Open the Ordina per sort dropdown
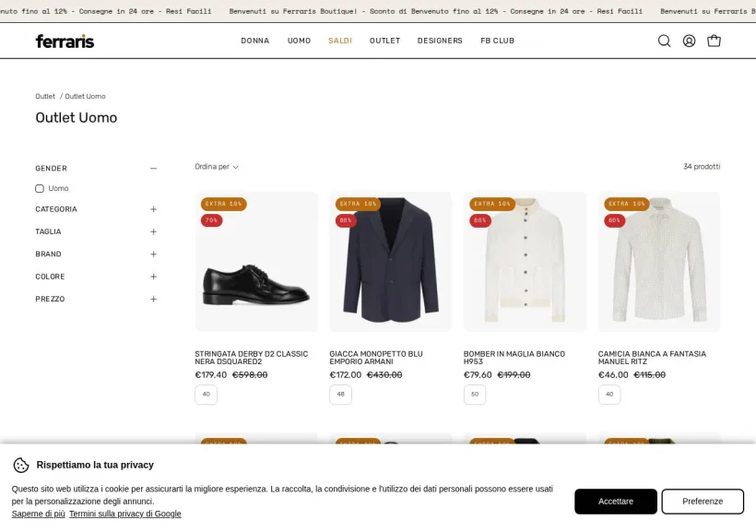Image resolution: width=756 pixels, height=532 pixels. coord(217,167)
